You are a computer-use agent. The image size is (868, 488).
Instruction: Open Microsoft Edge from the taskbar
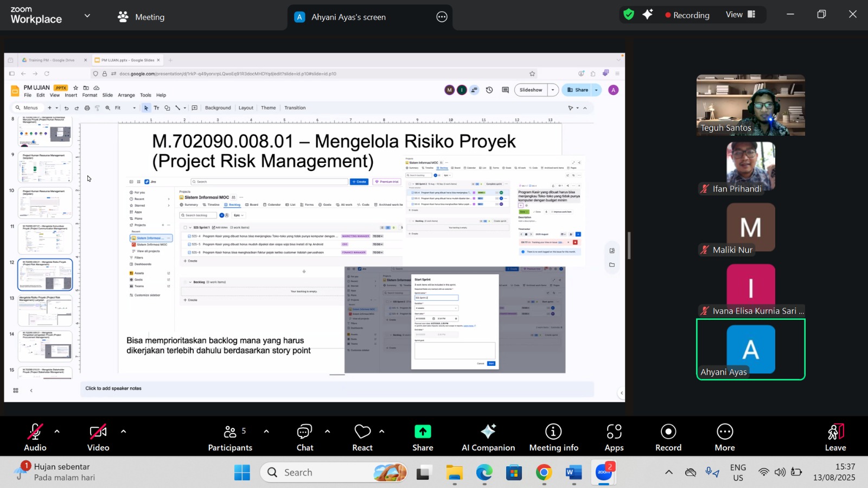pos(484,472)
